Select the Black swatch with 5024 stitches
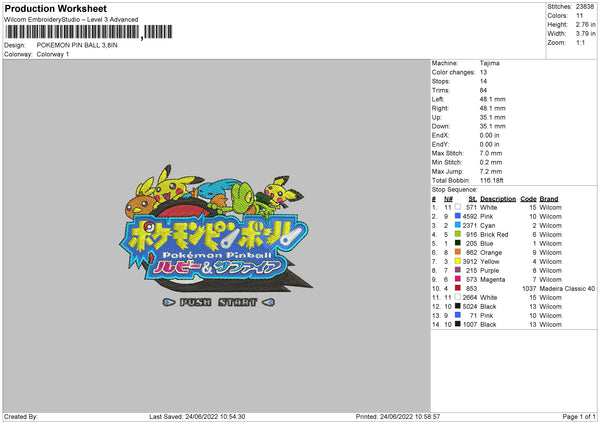Viewport: 600px width, 424px height. click(x=458, y=306)
